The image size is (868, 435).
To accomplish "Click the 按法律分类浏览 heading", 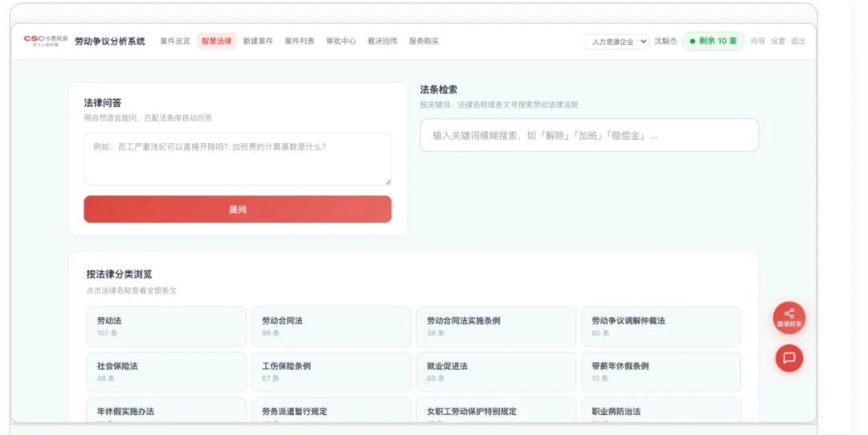I will coord(119,274).
